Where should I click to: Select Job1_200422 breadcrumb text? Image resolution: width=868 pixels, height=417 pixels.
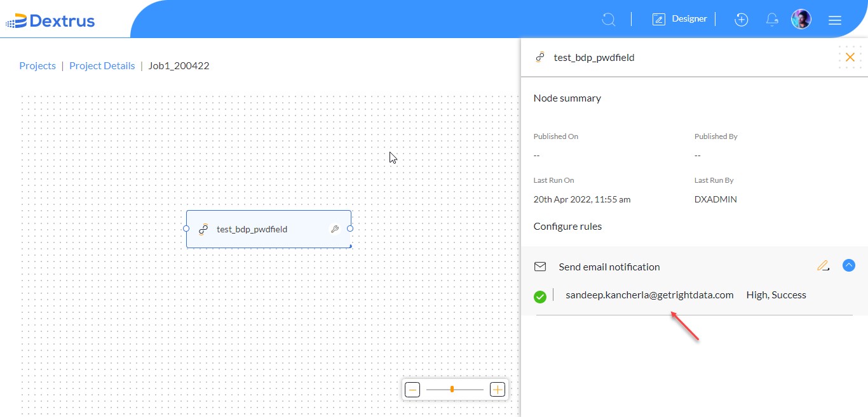coord(179,65)
